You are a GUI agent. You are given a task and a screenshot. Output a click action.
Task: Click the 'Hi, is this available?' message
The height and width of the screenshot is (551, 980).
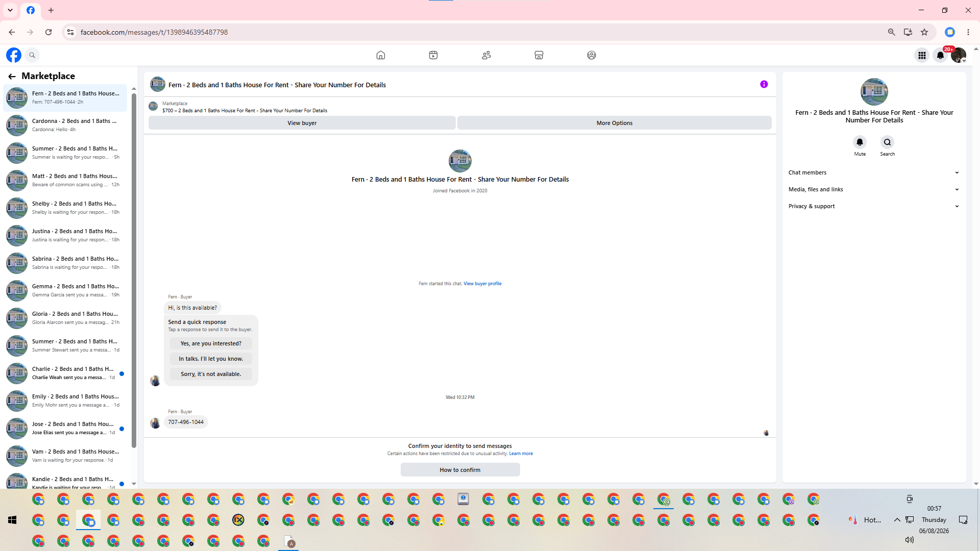(x=192, y=308)
